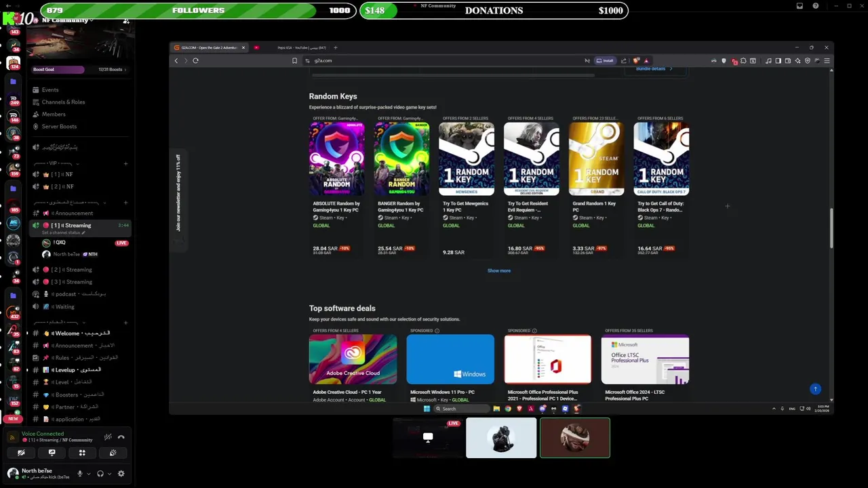The width and height of the screenshot is (868, 488).
Task: Click blue scroll-to-top arrow button
Action: 816,389
